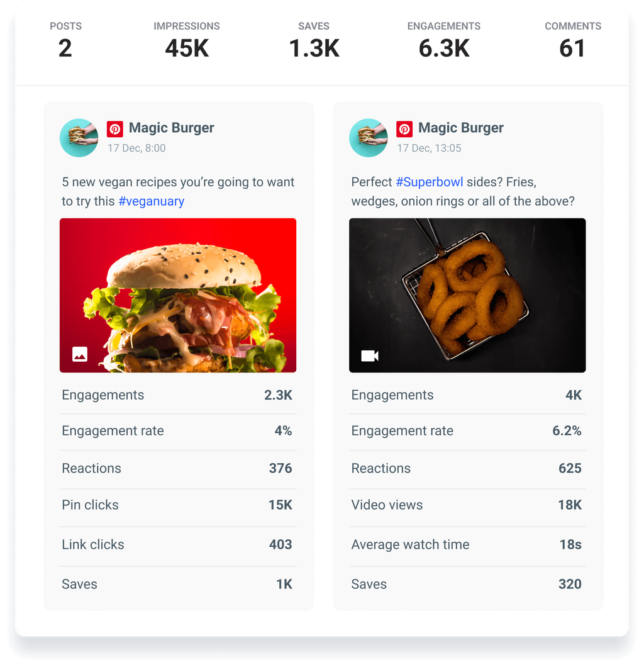The height and width of the screenshot is (667, 644).
Task: Select Magic Burger name on veganuary post
Action: pyautogui.click(x=171, y=128)
